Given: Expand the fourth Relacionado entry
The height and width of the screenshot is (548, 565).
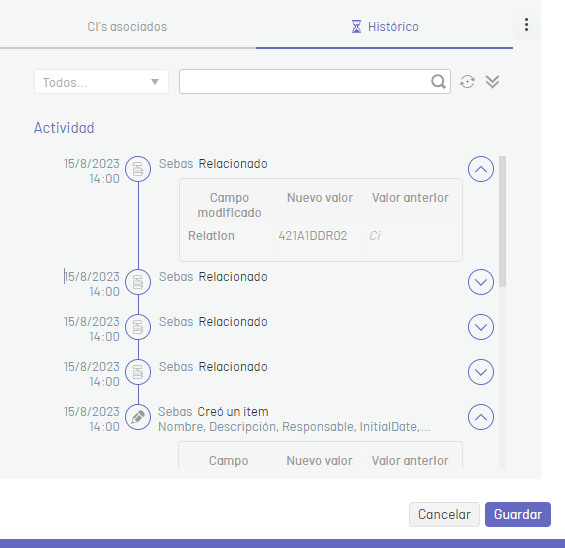Looking at the screenshot, I should (x=481, y=372).
